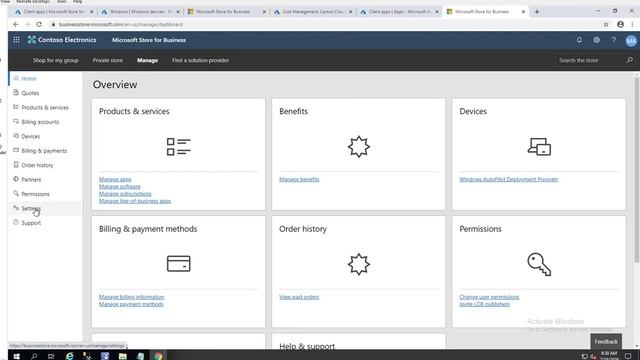Click Change user permissions link
This screenshot has height=360, width=640.
click(x=489, y=297)
